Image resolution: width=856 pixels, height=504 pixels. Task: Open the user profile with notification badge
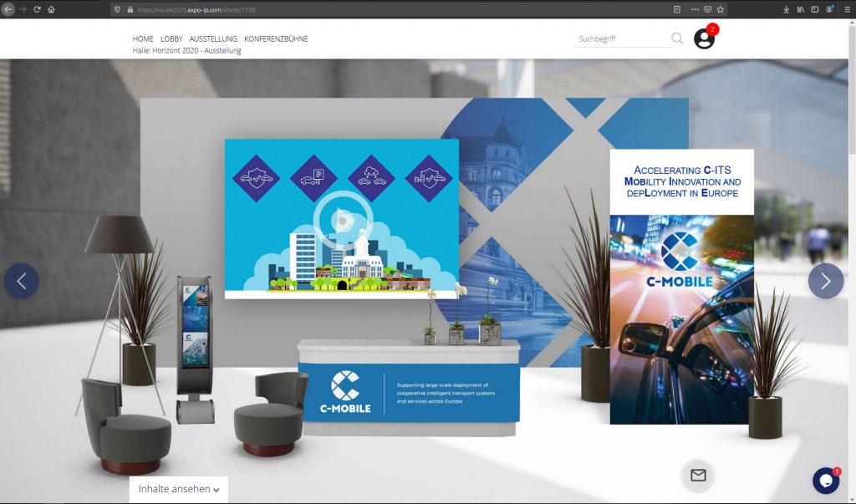[705, 38]
